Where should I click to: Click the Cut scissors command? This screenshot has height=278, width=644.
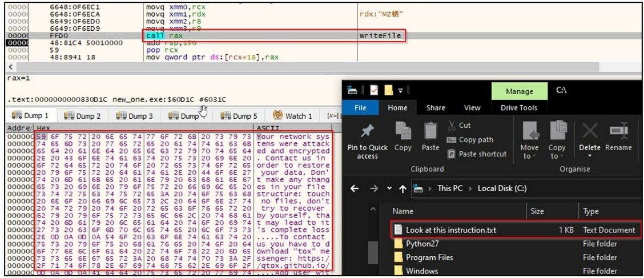459,125
